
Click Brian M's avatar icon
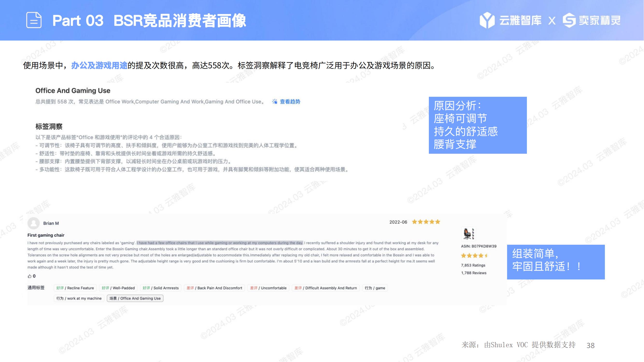tap(34, 223)
